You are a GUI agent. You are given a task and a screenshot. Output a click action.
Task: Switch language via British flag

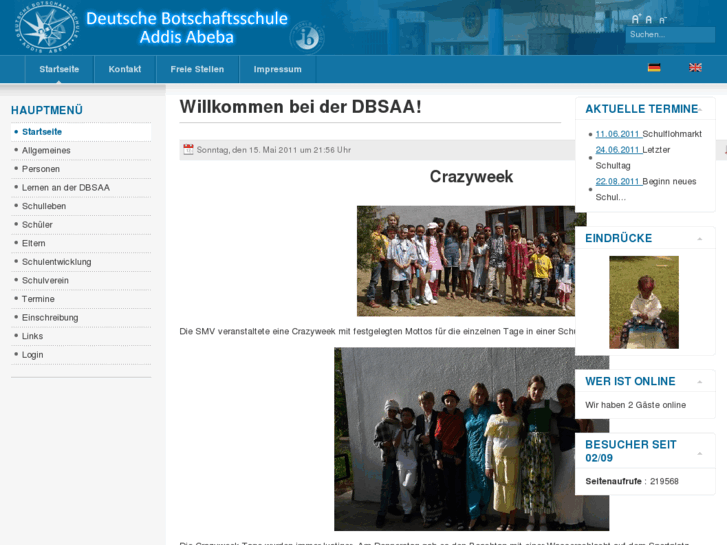pyautogui.click(x=695, y=68)
